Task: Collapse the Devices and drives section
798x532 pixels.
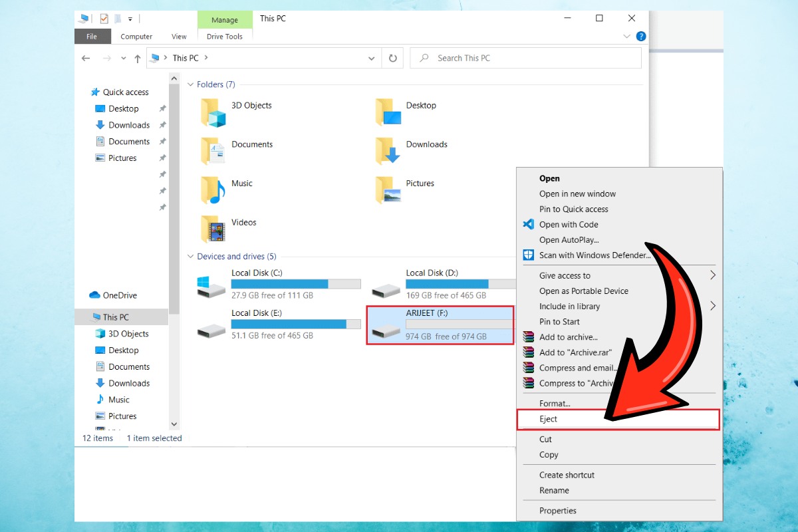Action: [x=191, y=256]
